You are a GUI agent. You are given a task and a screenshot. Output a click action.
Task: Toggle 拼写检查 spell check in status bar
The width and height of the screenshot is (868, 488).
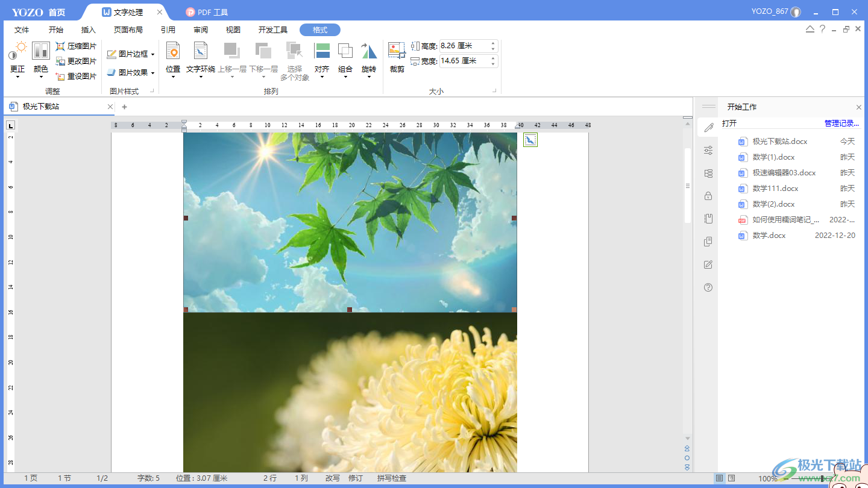pos(392,478)
